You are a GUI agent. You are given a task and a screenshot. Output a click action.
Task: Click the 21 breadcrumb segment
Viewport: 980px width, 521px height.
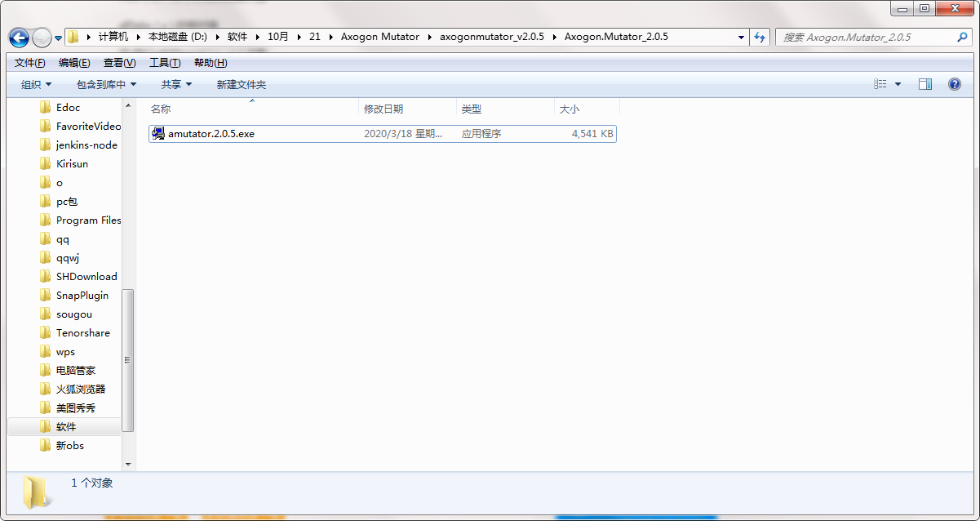[315, 37]
